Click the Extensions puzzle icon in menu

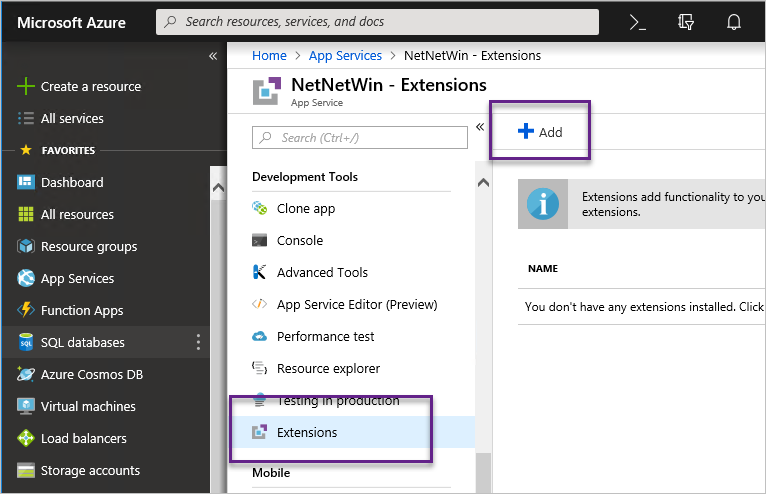pos(259,432)
